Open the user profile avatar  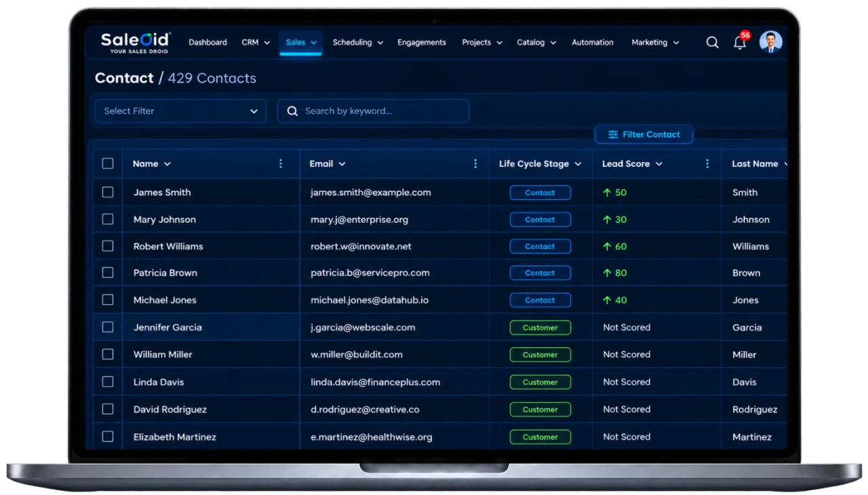click(770, 41)
